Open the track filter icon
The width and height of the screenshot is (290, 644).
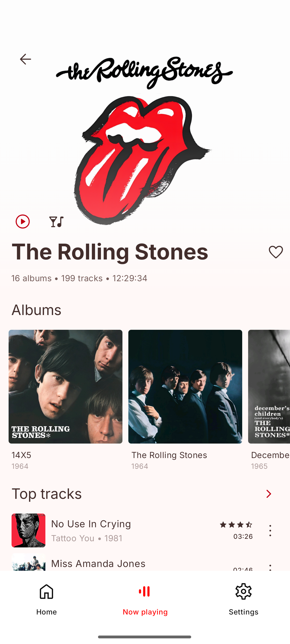coord(56,222)
